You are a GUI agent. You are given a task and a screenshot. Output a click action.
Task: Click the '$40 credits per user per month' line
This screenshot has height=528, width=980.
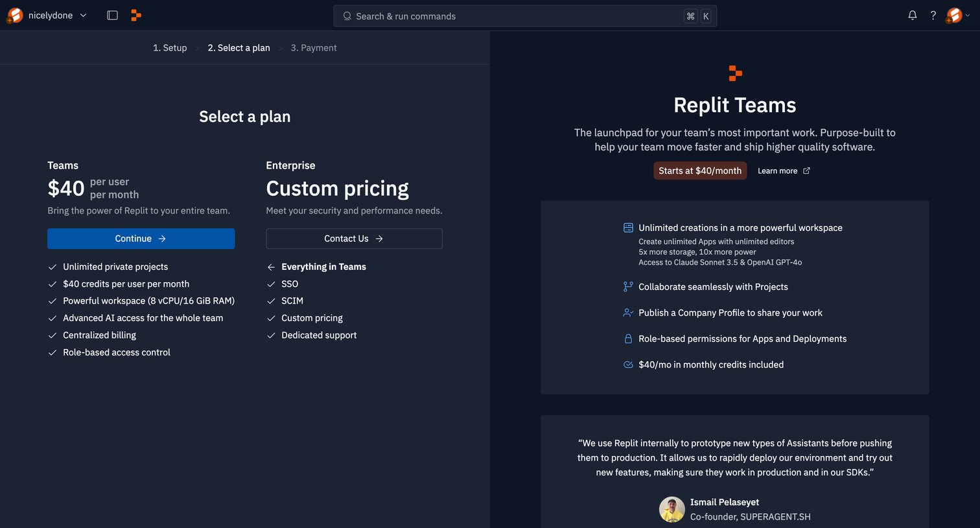click(126, 284)
